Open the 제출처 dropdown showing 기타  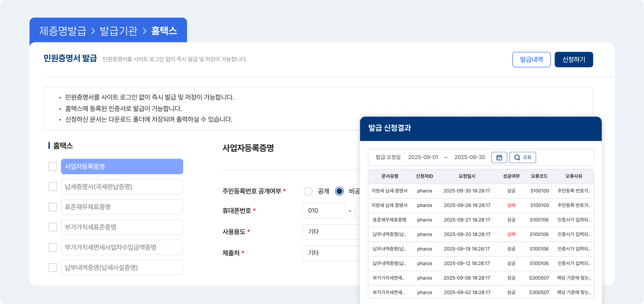pyautogui.click(x=331, y=253)
